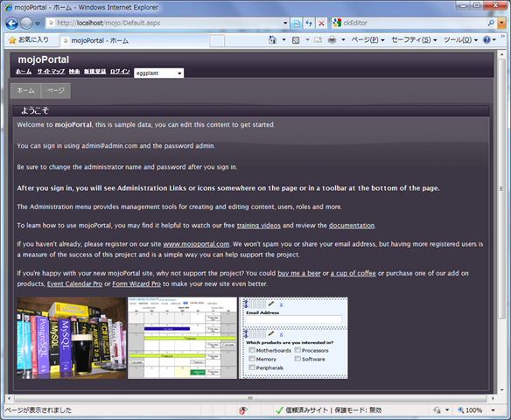Click the blue Help question mark icon
511x420 pixels.
486,39
